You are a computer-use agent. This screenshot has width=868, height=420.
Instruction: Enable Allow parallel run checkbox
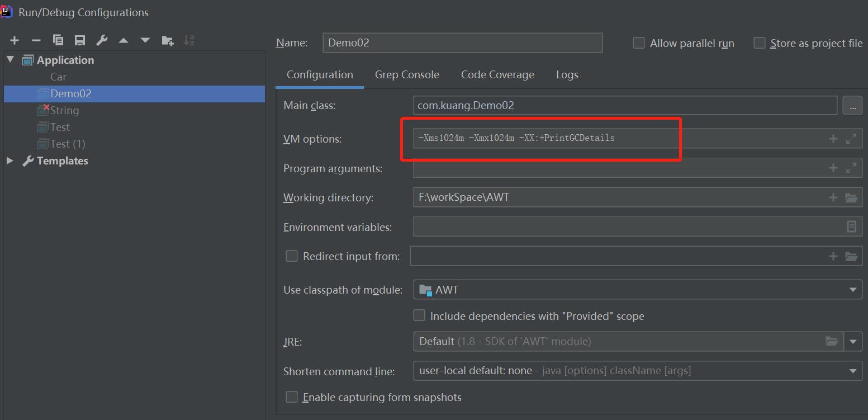638,43
